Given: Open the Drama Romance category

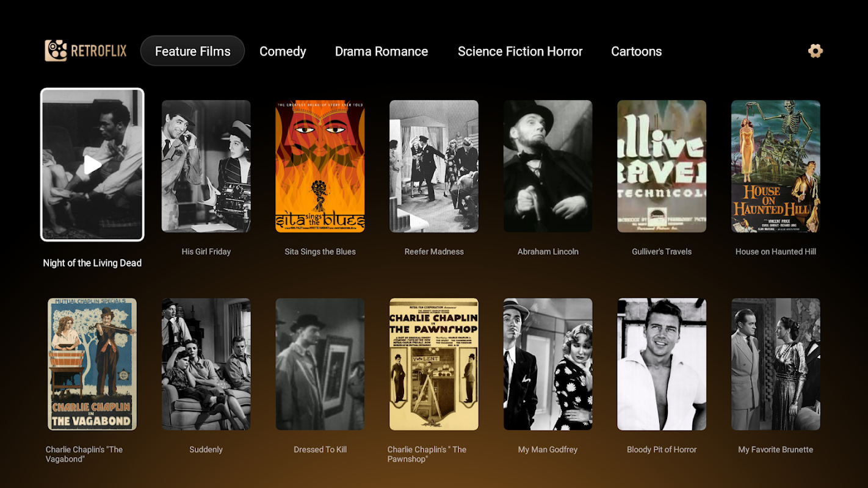Looking at the screenshot, I should click(382, 51).
